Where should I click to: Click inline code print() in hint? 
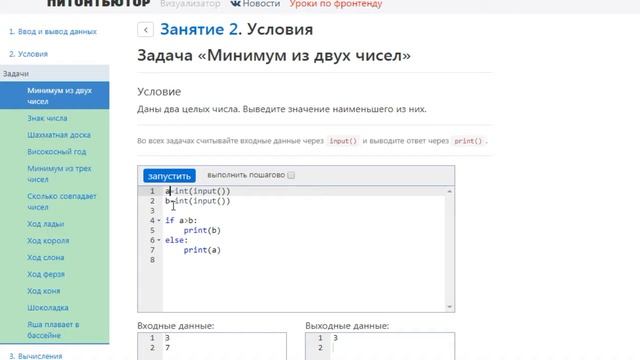[468, 141]
